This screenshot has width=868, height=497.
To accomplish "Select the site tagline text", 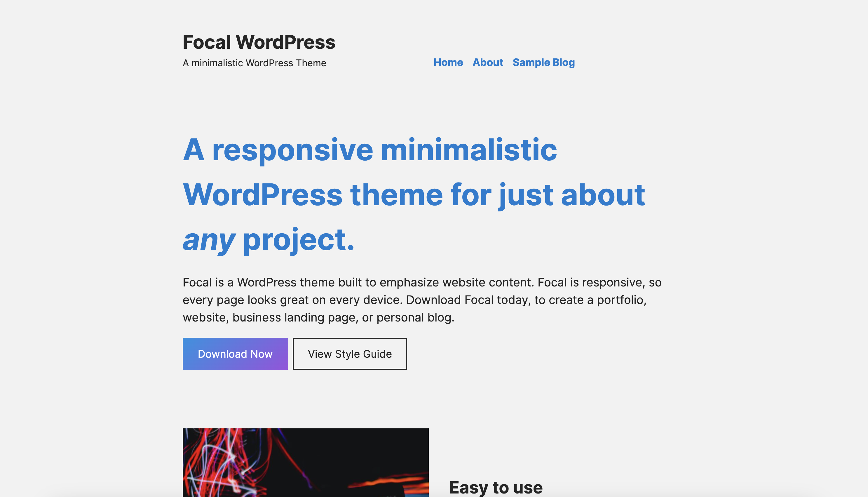I will click(x=255, y=62).
